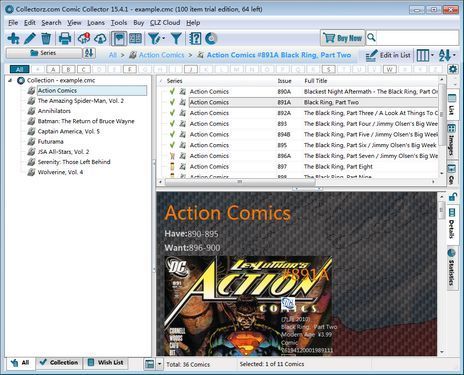Click the Action Comics cover thumbnail
Image resolution: width=464 pixels, height=375 pixels.
pyautogui.click(x=248, y=306)
